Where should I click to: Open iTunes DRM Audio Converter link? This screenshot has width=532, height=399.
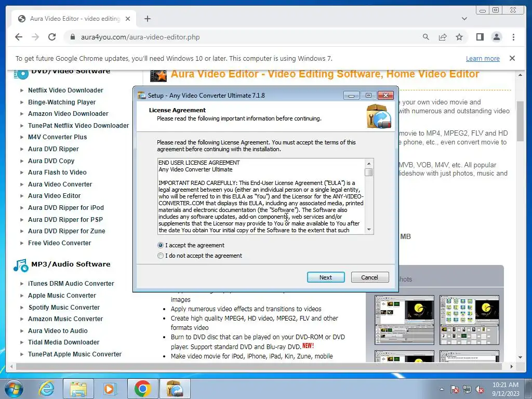pos(71,283)
